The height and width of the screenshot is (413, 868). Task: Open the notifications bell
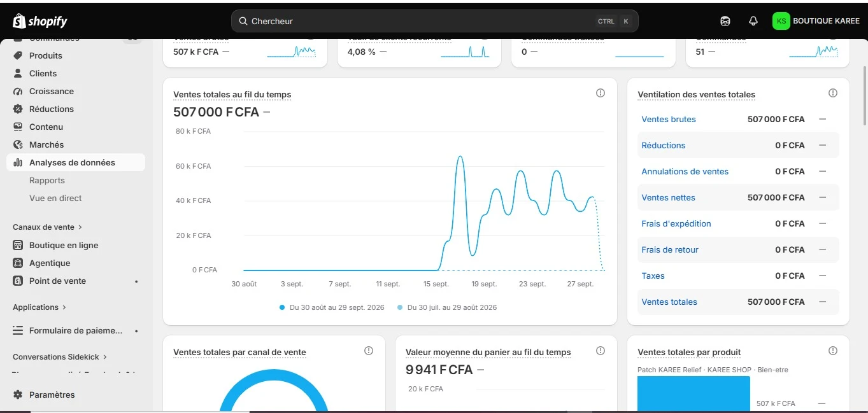(753, 21)
